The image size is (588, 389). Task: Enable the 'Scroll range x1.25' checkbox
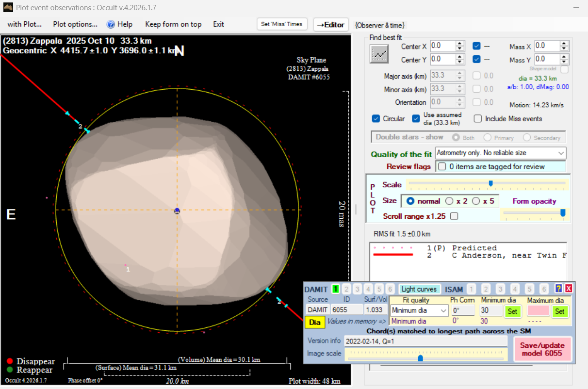tap(454, 216)
